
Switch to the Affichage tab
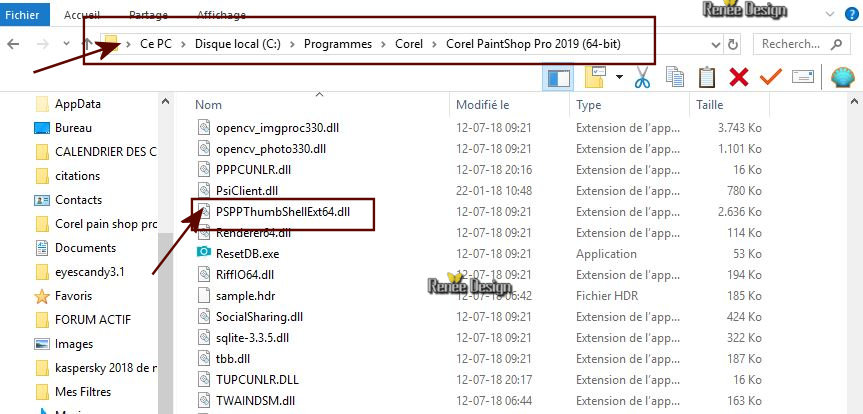(x=221, y=15)
